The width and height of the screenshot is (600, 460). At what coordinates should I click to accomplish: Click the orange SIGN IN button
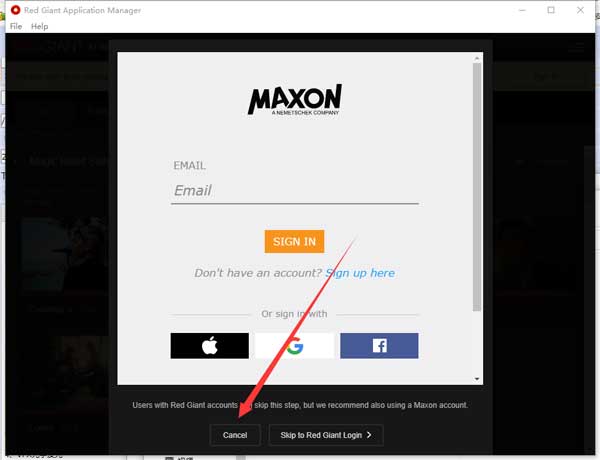tap(294, 241)
